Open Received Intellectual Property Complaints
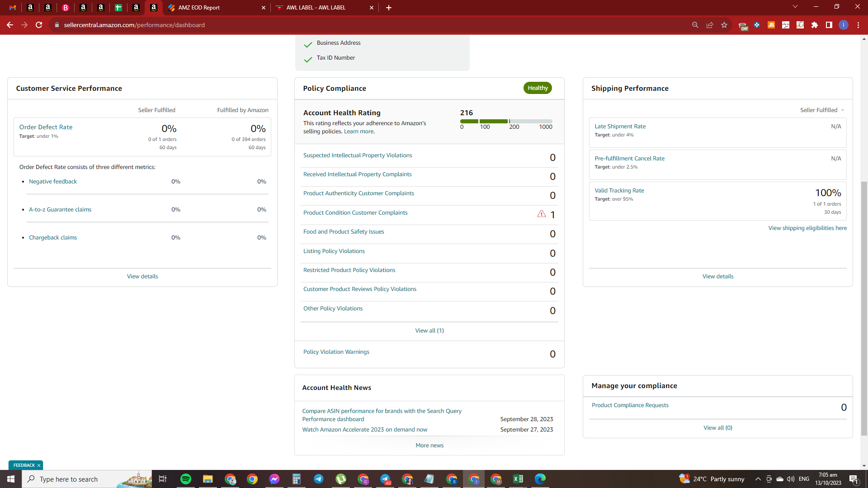 pyautogui.click(x=357, y=174)
